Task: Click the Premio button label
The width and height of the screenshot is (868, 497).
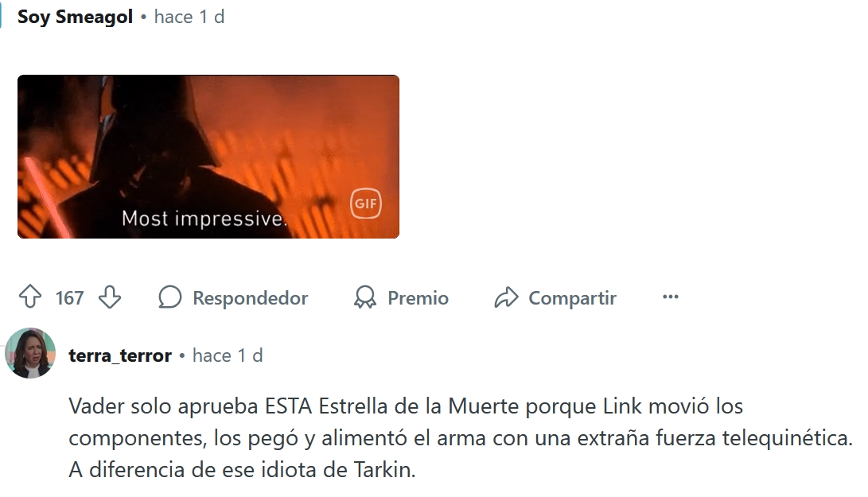Action: [418, 297]
